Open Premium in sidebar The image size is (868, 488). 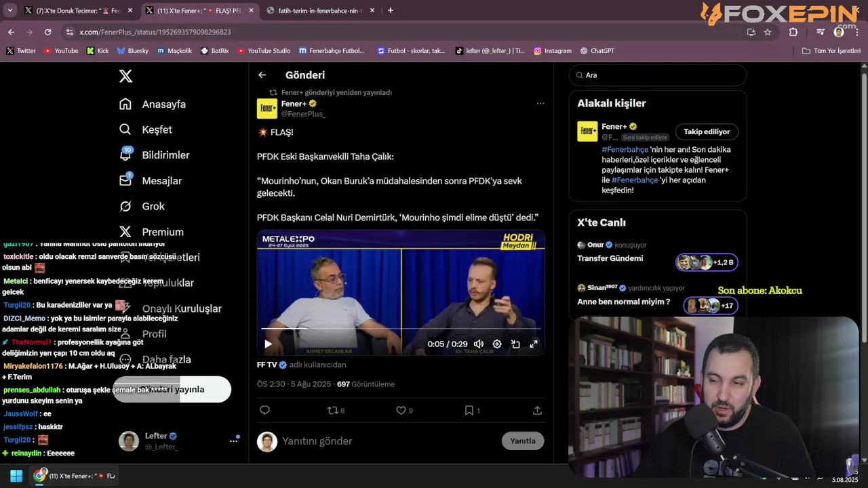click(151, 232)
